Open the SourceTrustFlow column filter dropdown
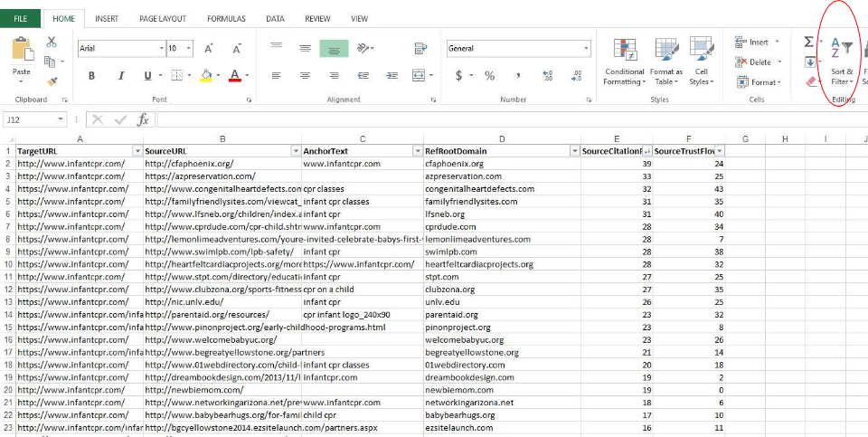 719,151
